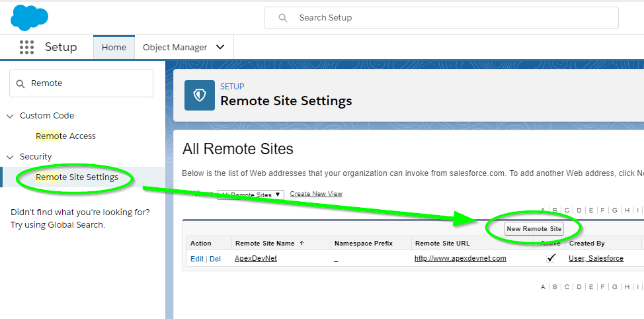Filter by letter H in bottom alphabet bar
Image resolution: width=644 pixels, height=319 pixels.
click(627, 287)
